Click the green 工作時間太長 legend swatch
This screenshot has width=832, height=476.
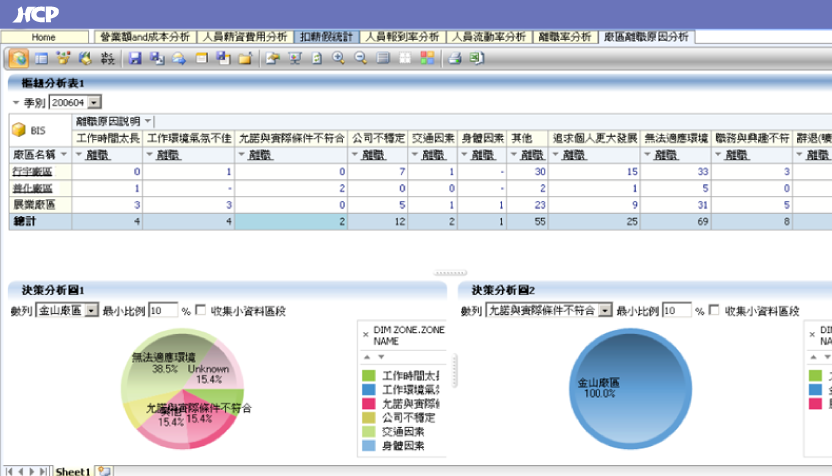[367, 375]
